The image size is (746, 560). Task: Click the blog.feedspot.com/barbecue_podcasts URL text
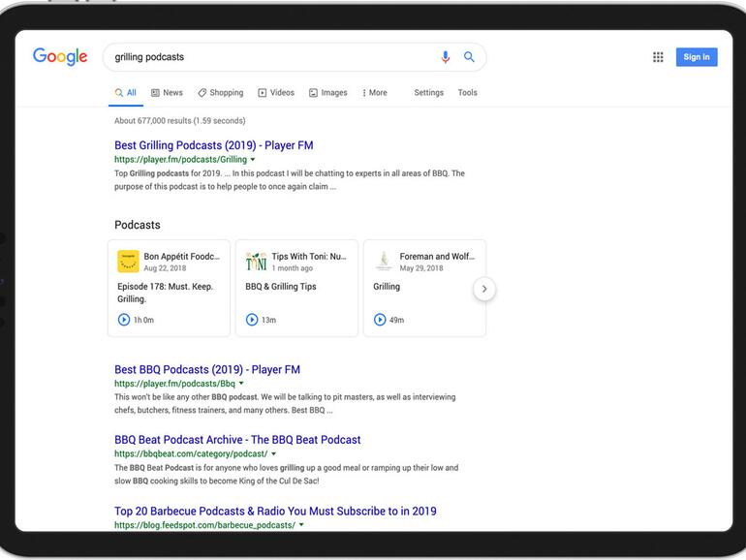tap(204, 525)
